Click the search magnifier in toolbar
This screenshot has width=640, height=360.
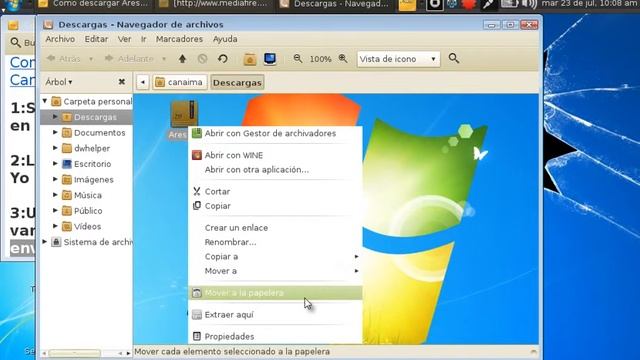(454, 58)
